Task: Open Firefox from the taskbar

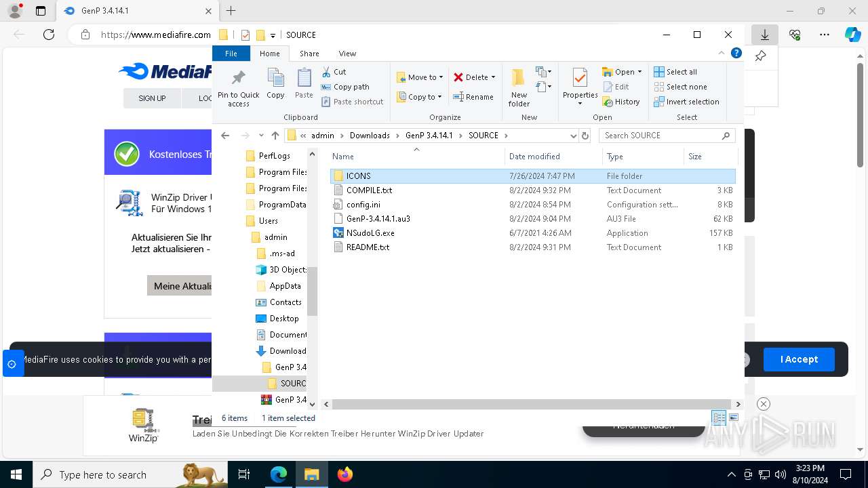Action: point(345,474)
